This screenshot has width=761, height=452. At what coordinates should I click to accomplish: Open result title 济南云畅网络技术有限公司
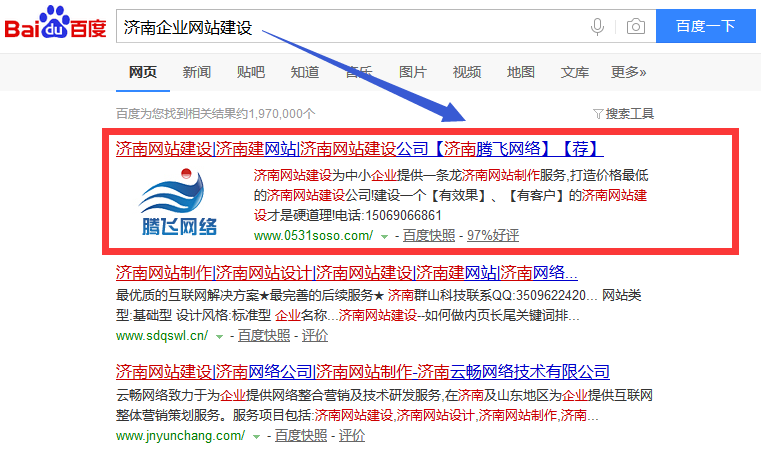[x=363, y=372]
